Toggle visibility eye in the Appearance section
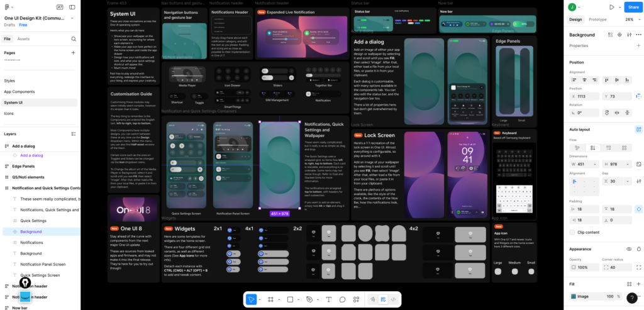The image size is (644, 310). pyautogui.click(x=629, y=249)
